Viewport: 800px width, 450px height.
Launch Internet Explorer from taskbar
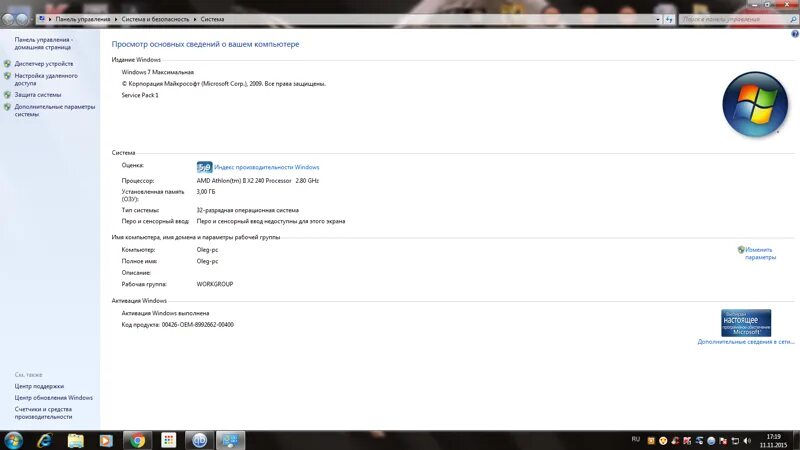pyautogui.click(x=45, y=440)
